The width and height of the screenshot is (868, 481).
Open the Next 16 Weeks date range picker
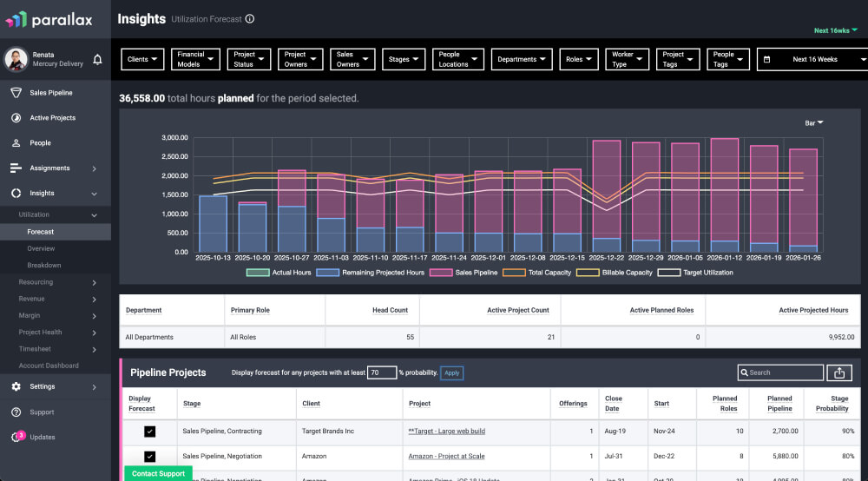(x=812, y=59)
